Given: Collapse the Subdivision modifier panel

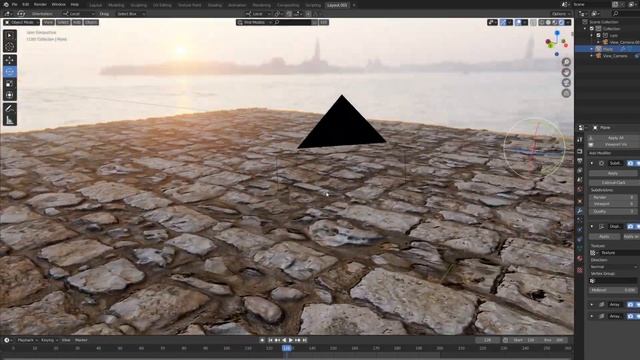Looking at the screenshot, I should pos(592,163).
